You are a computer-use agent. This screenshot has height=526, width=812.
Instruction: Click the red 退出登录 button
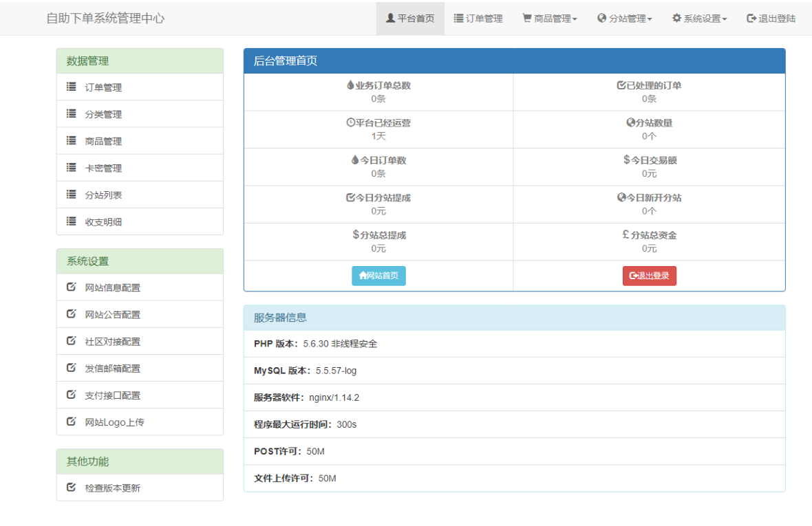point(649,275)
